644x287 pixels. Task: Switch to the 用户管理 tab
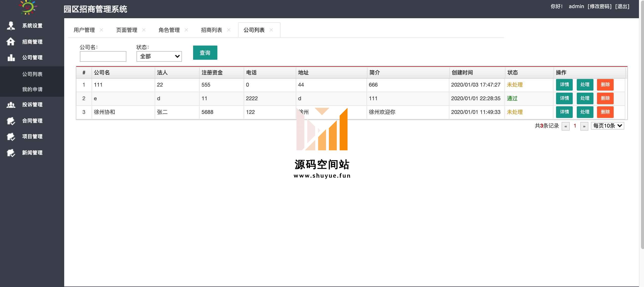(84, 30)
